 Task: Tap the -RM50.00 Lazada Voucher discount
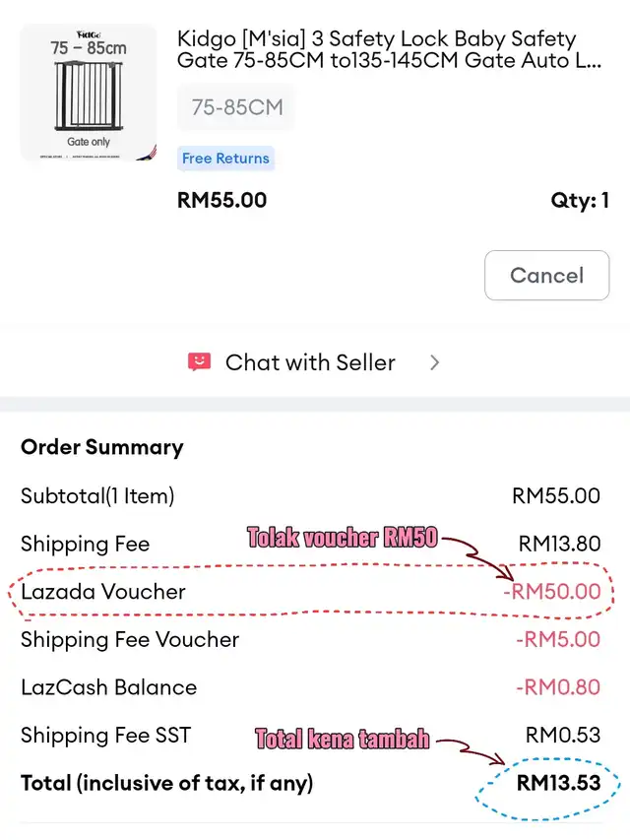tap(551, 592)
